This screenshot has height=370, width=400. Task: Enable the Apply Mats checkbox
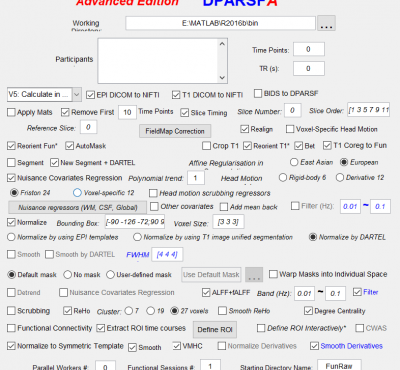[x=11, y=112]
